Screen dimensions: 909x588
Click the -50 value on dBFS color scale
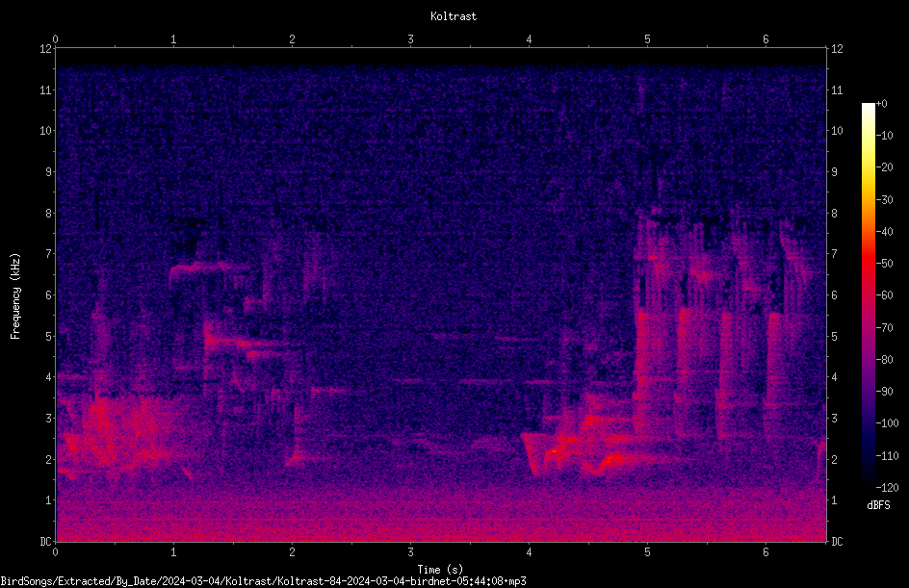884,263
